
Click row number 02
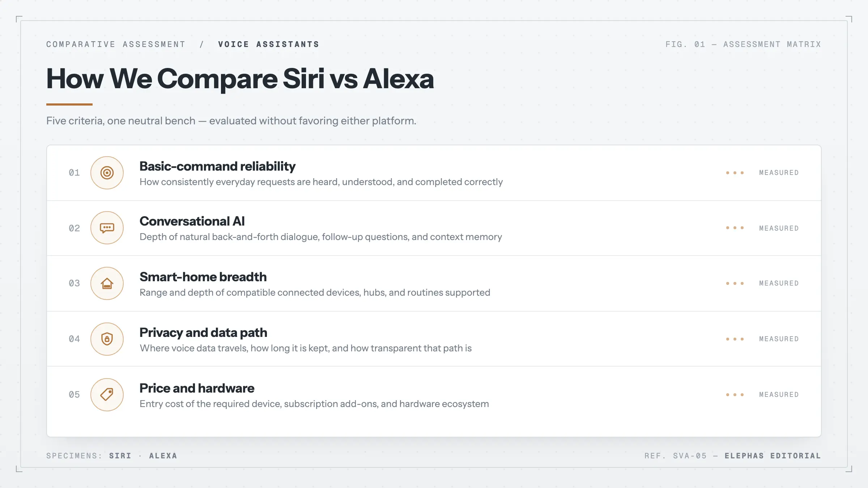pos(74,228)
